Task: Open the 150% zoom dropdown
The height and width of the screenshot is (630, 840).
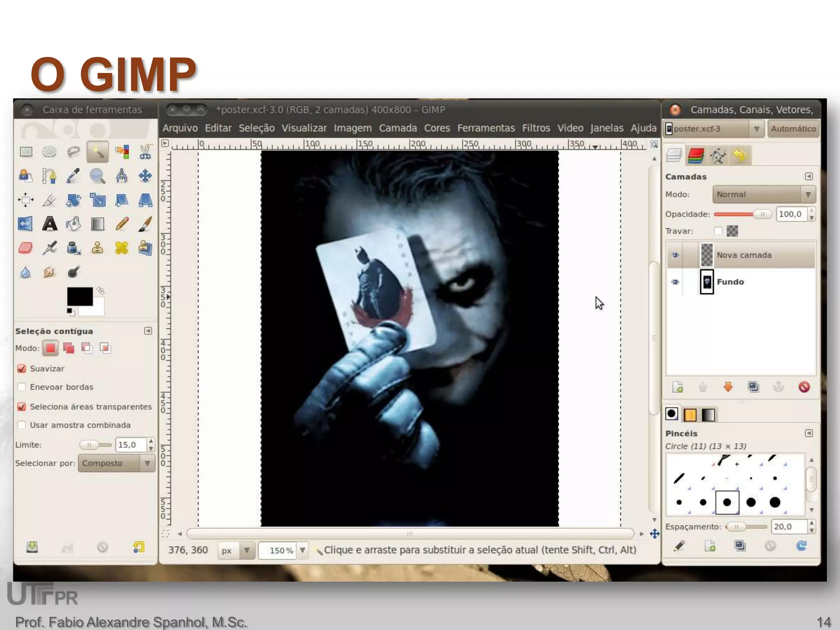Action: (302, 550)
